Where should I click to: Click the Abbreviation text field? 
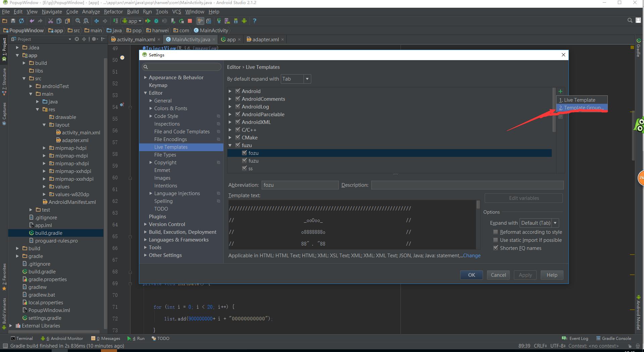click(x=300, y=185)
